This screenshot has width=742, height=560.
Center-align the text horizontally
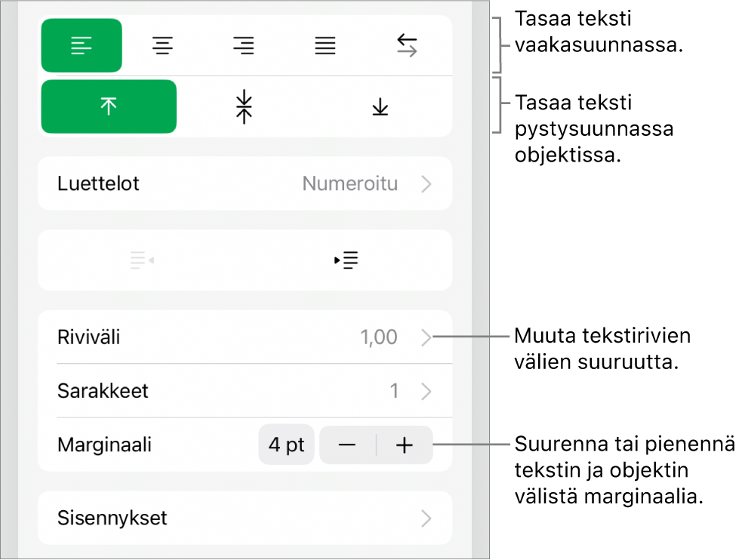[x=163, y=45]
